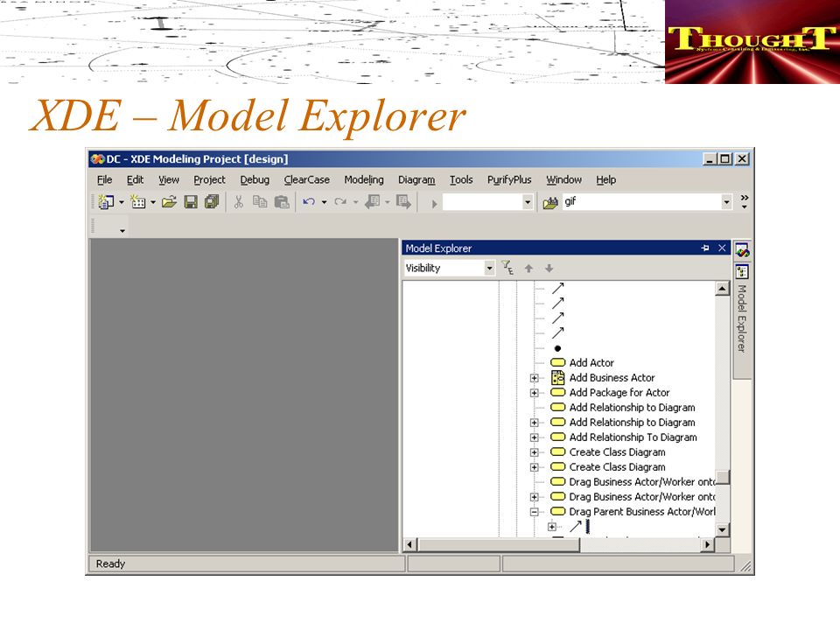Click the Add Actor use case icon
The image size is (840, 630).
[558, 362]
